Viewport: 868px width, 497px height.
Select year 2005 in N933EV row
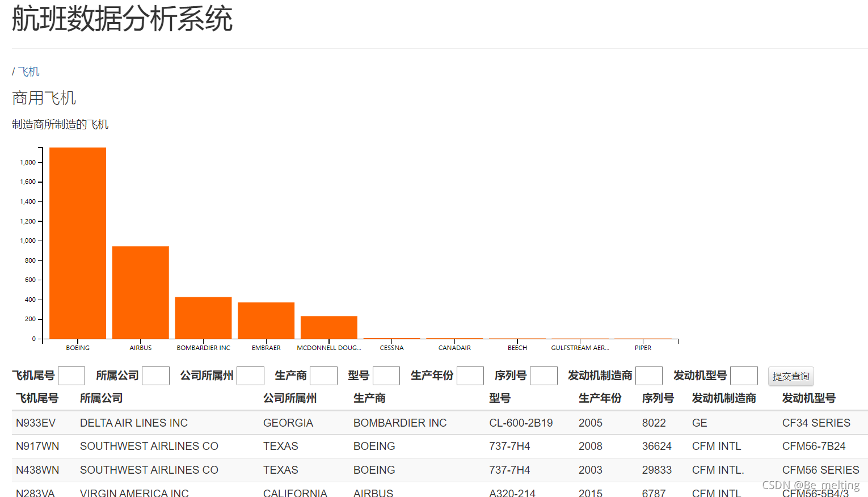(591, 423)
